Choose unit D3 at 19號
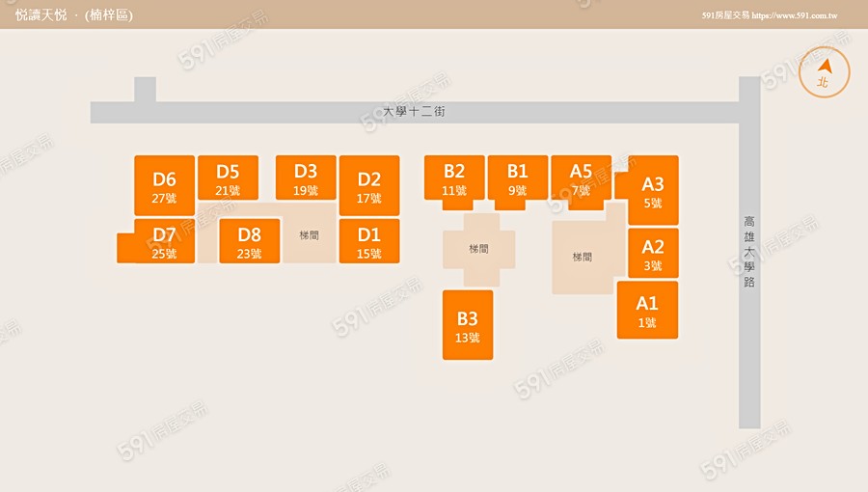Viewport: 868px width, 492px height. [x=306, y=178]
